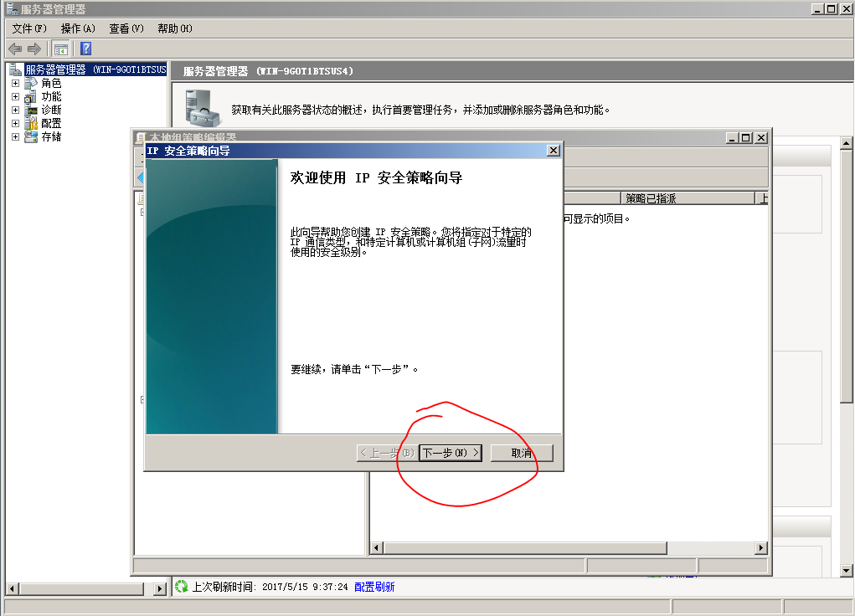Open the 查看(V) menu
The image size is (855, 616).
pos(126,28)
